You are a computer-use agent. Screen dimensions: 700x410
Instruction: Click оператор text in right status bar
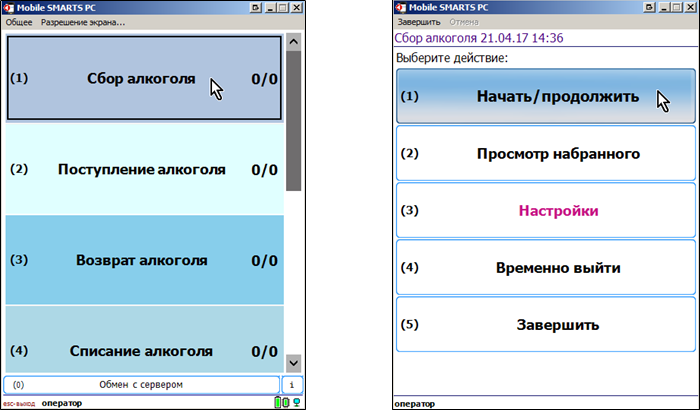click(x=415, y=404)
